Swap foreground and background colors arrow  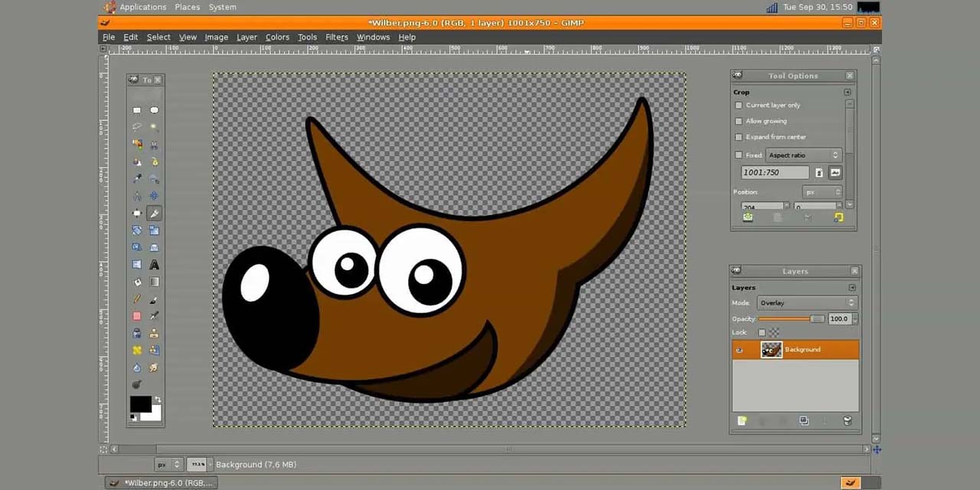[x=157, y=400]
